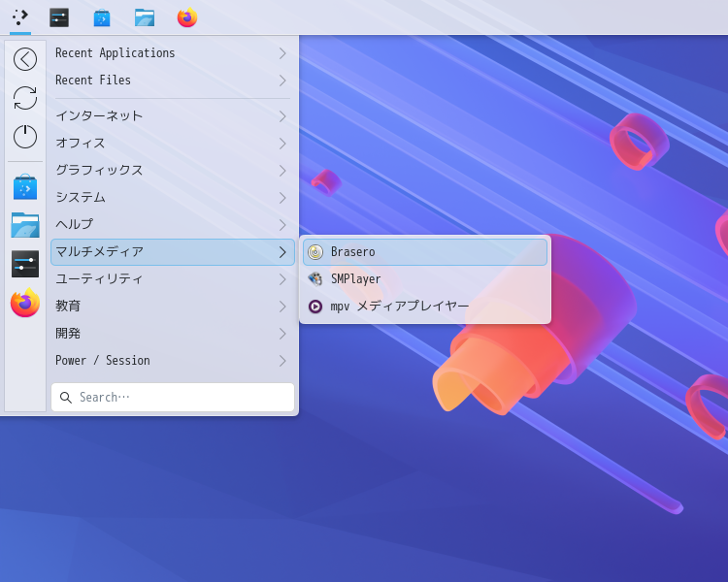Open the 開発 category
Screen dimensions: 728x582
[173, 334]
